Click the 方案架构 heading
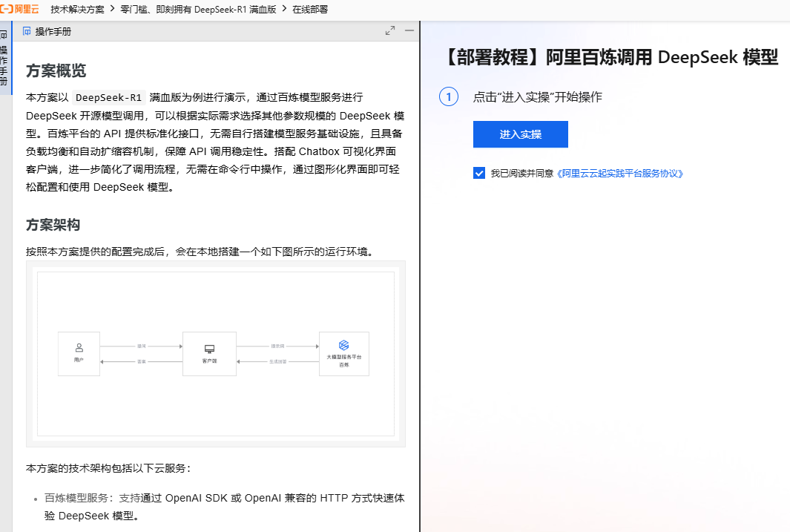790x532 pixels. pos(53,225)
